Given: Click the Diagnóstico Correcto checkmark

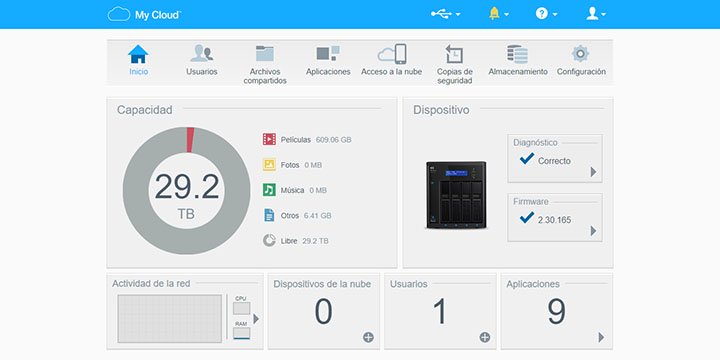Looking at the screenshot, I should point(527,159).
